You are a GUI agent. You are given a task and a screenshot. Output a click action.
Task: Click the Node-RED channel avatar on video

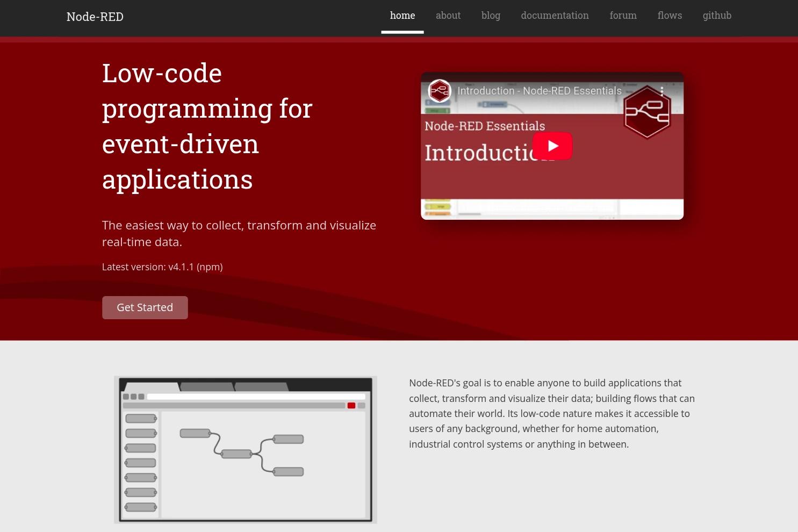coord(440,91)
